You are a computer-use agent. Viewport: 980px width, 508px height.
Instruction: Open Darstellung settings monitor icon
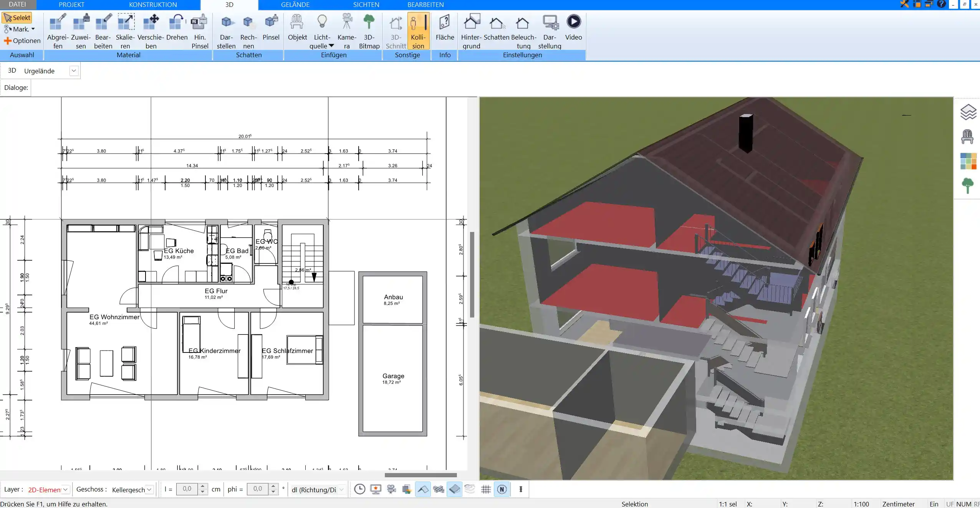coord(550,31)
